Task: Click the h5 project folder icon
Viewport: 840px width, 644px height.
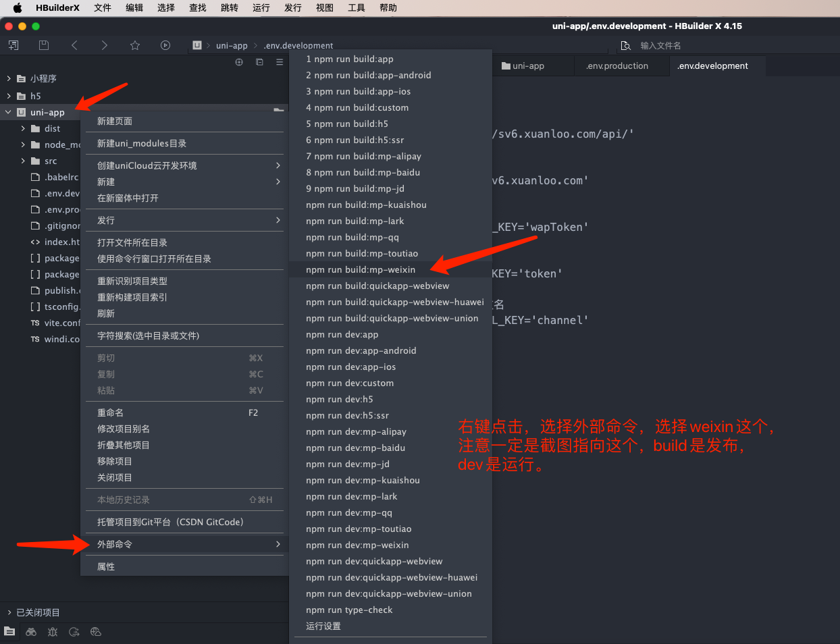Action: pyautogui.click(x=21, y=96)
